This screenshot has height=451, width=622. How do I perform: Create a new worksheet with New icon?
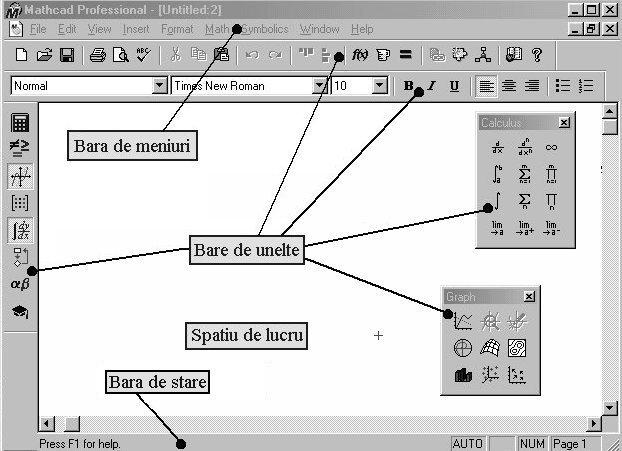tap(21, 55)
